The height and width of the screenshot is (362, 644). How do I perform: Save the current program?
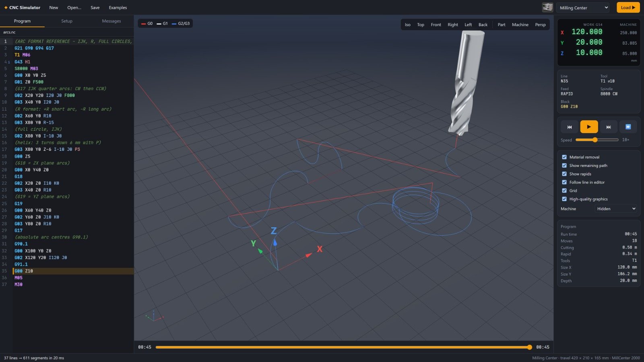pyautogui.click(x=95, y=8)
